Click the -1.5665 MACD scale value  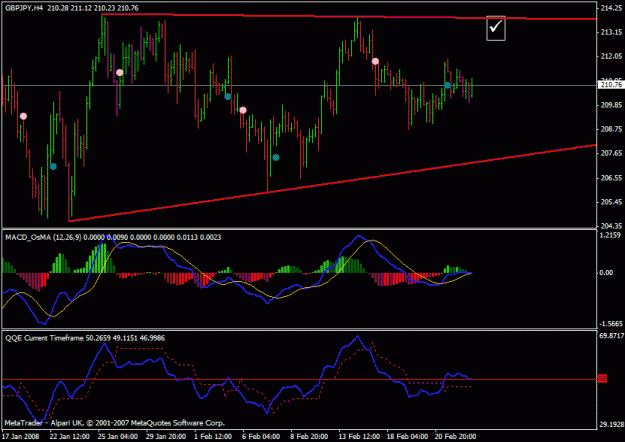point(611,324)
